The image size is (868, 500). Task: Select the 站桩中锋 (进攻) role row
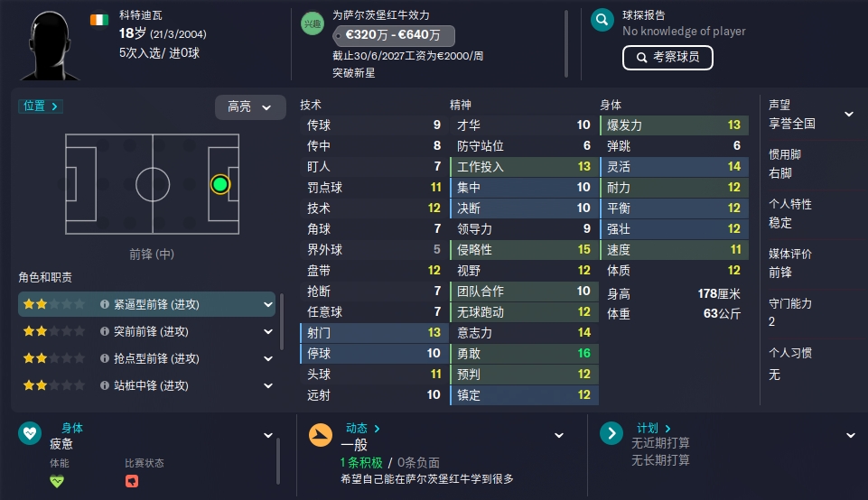[146, 385]
